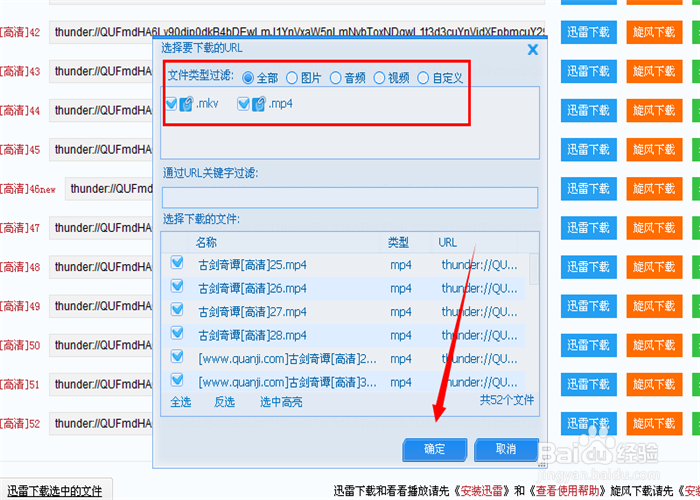Confirm with the 确定 button
The image size is (700, 500).
pos(435,449)
